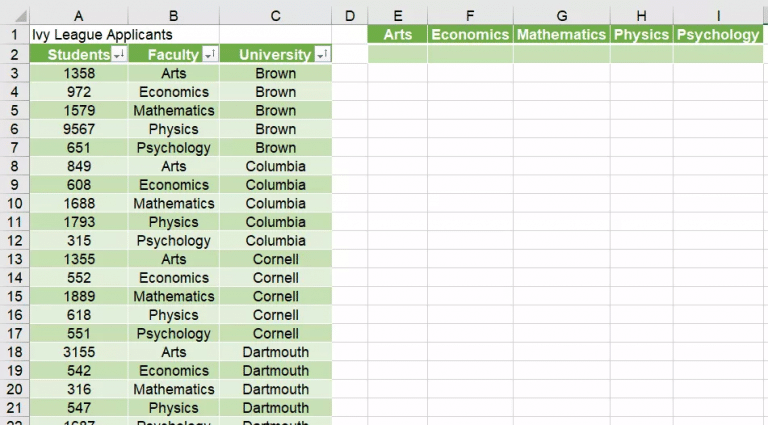
Task: Select the Physics cell in row 11
Action: [x=174, y=222]
